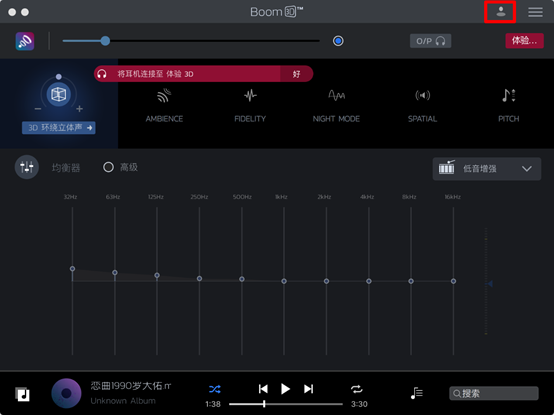Image resolution: width=554 pixels, height=415 pixels.
Task: Click the 16kHz equalizer band handle
Action: click(453, 281)
